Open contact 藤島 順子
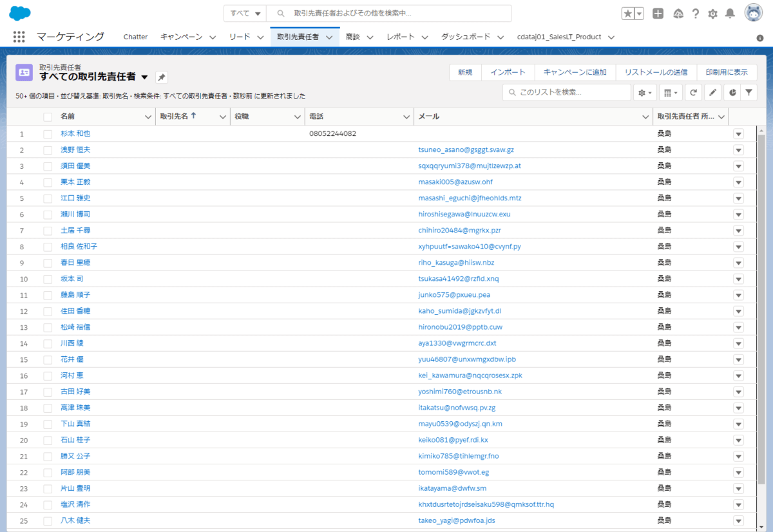This screenshot has height=532, width=773. tap(75, 295)
